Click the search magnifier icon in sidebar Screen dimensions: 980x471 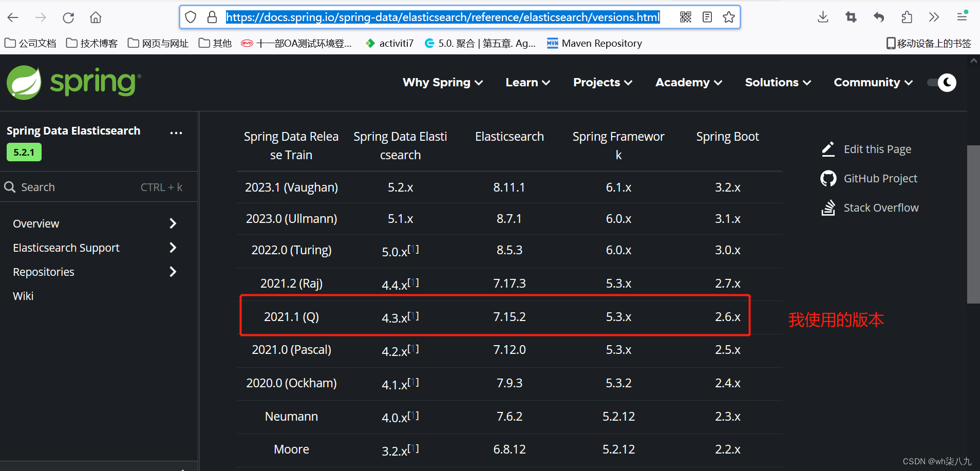point(10,187)
